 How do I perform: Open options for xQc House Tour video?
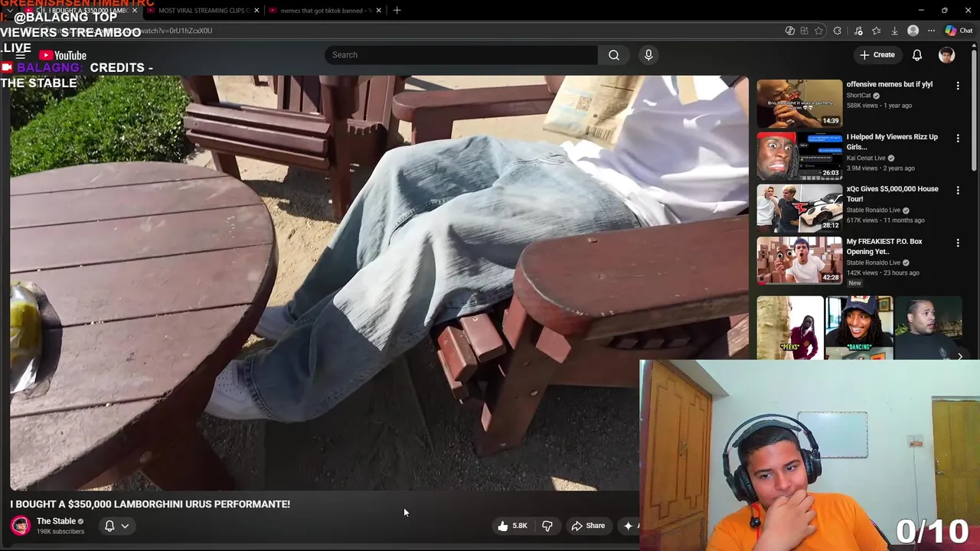pos(958,190)
